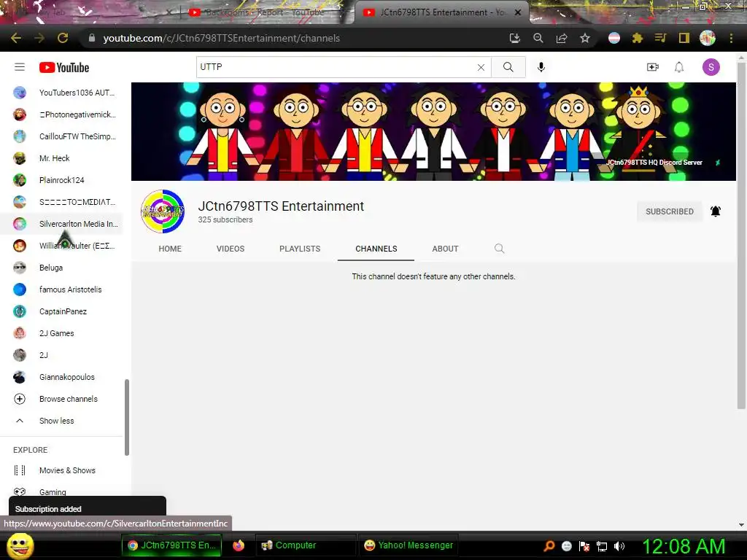Open Firefox from the taskbar
The image size is (747, 560).
pos(239,545)
